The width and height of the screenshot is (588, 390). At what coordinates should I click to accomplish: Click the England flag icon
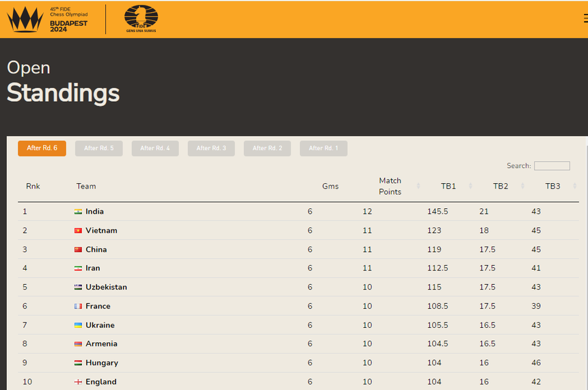(x=78, y=382)
